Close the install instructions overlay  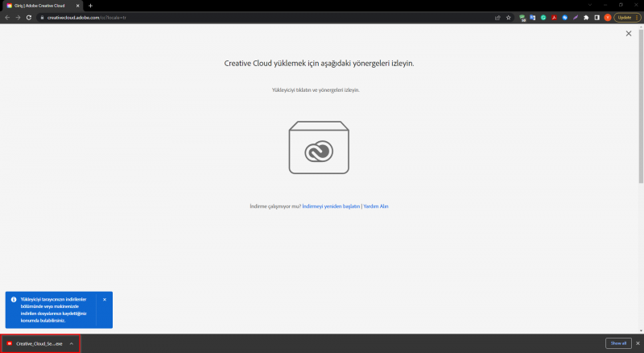tap(629, 34)
